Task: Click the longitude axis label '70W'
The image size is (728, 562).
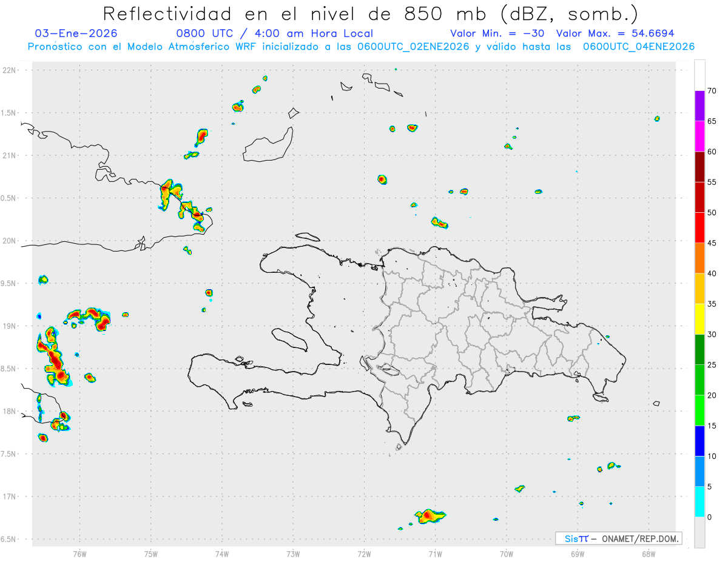Action: tap(507, 554)
